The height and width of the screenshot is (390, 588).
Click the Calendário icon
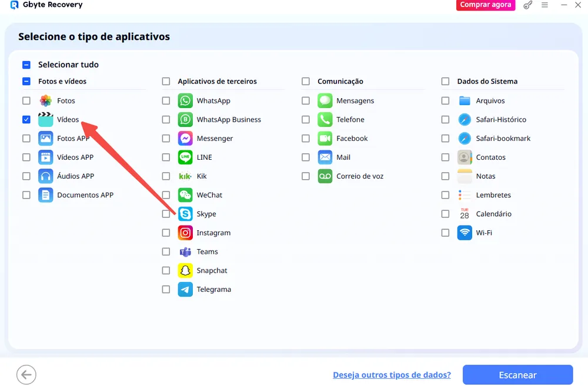[465, 214]
